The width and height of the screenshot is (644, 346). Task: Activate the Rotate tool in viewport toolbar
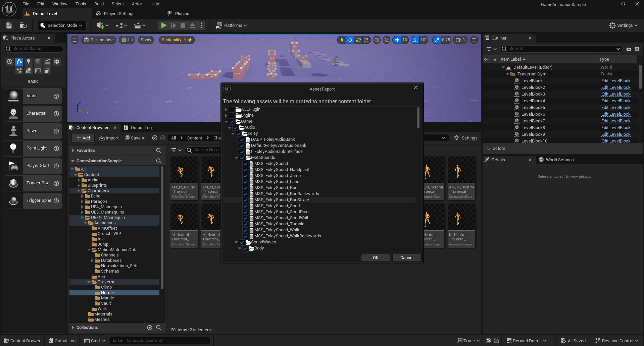pos(358,40)
